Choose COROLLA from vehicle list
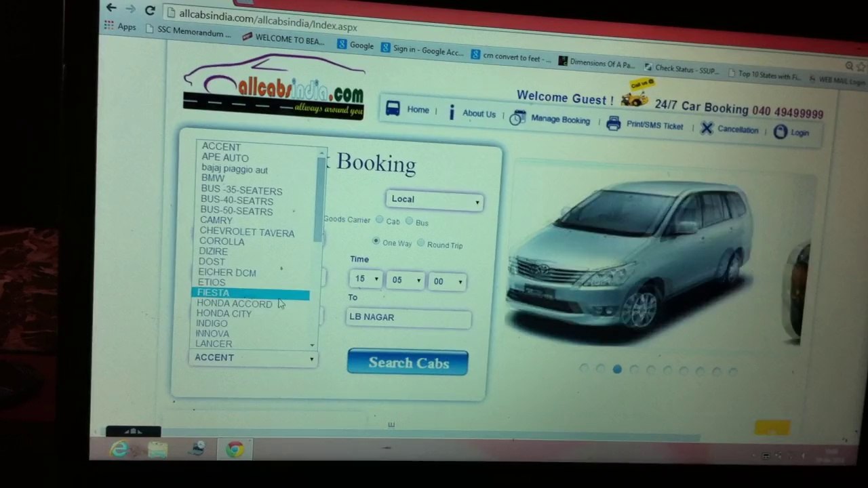 (x=222, y=241)
